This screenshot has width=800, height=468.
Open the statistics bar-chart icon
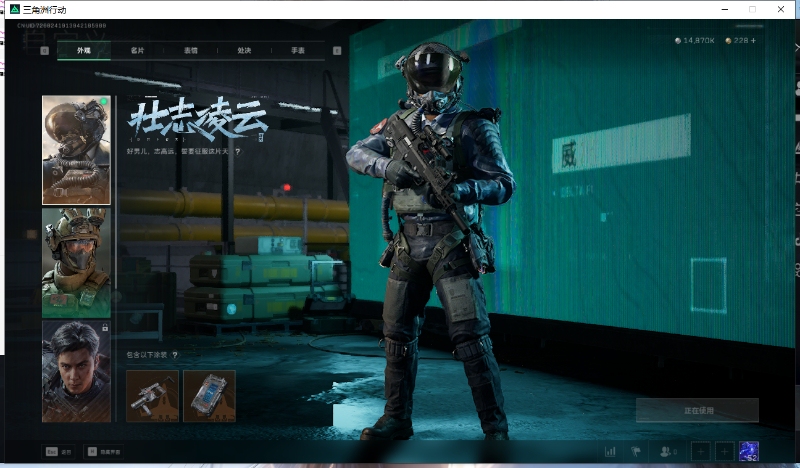(x=610, y=452)
